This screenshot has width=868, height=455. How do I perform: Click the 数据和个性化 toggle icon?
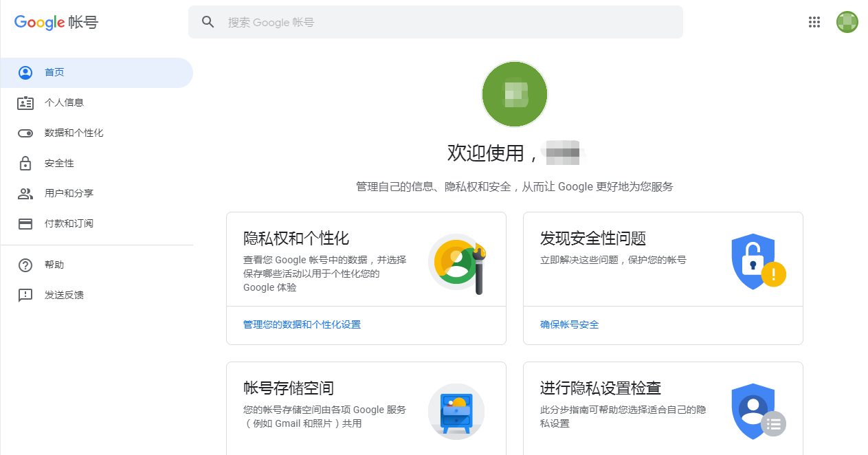point(25,133)
